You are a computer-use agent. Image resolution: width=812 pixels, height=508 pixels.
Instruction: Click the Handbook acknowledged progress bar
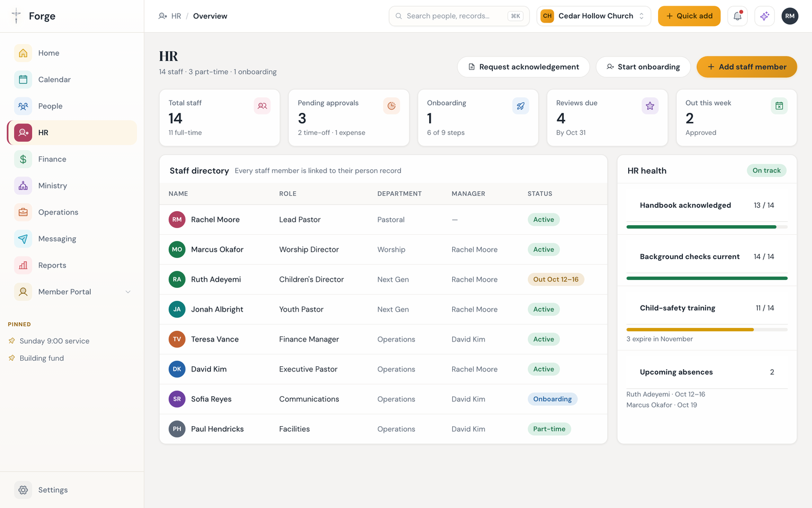coord(707,227)
